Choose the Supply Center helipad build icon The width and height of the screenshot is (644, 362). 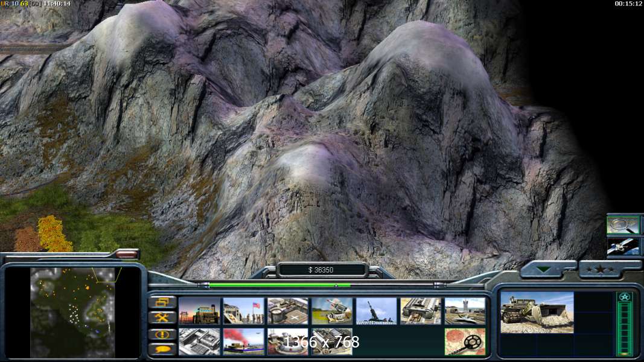[x=288, y=311]
